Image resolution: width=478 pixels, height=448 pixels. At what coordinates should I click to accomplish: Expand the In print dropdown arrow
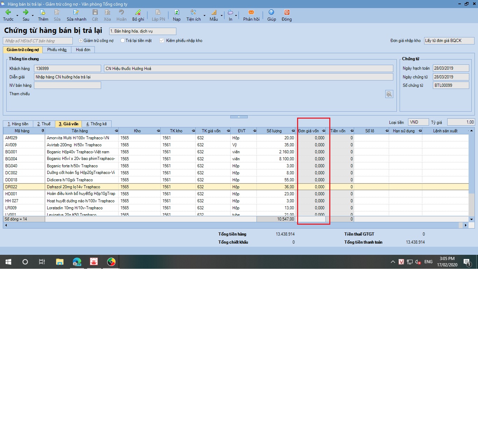point(236,15)
